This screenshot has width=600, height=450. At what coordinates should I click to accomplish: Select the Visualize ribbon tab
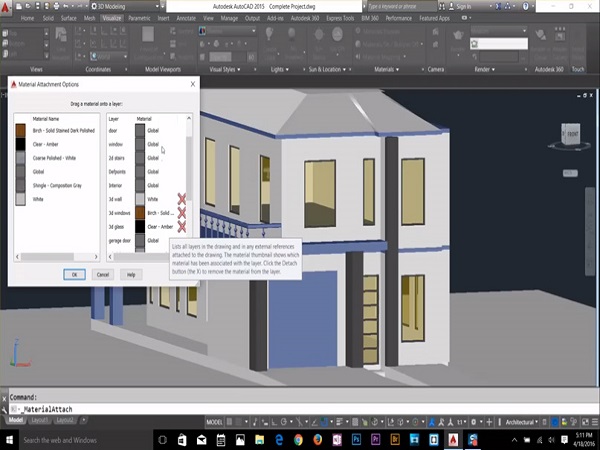(x=112, y=18)
